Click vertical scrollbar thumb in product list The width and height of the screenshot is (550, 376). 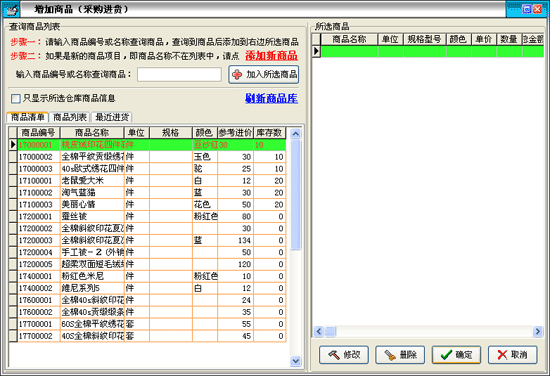pos(296,195)
